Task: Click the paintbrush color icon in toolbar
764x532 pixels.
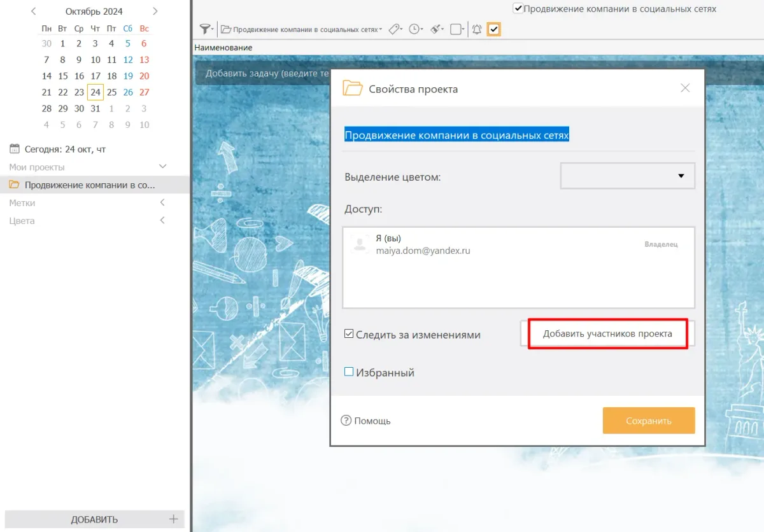Action: (436, 29)
